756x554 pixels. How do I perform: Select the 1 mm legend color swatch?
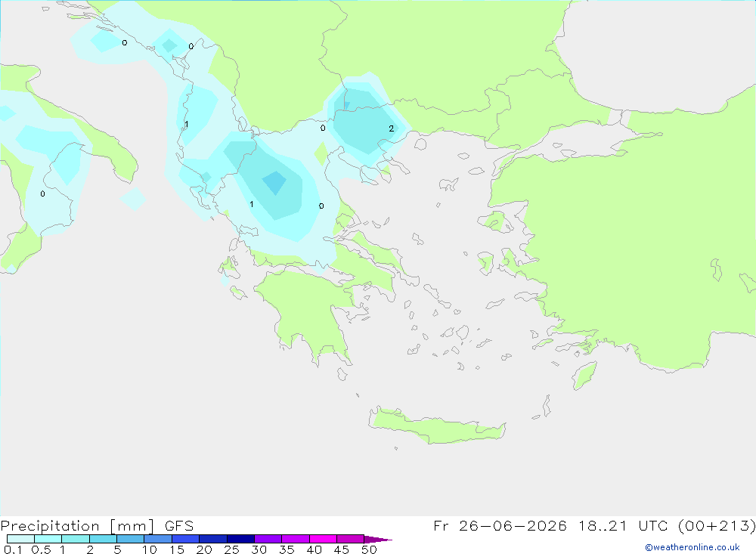tap(76, 539)
